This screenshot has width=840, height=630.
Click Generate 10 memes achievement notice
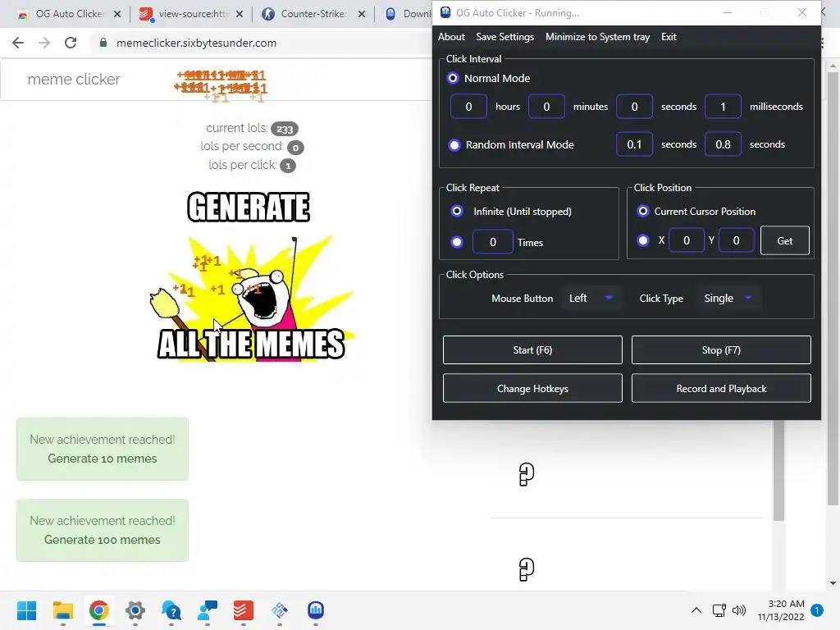(103, 449)
